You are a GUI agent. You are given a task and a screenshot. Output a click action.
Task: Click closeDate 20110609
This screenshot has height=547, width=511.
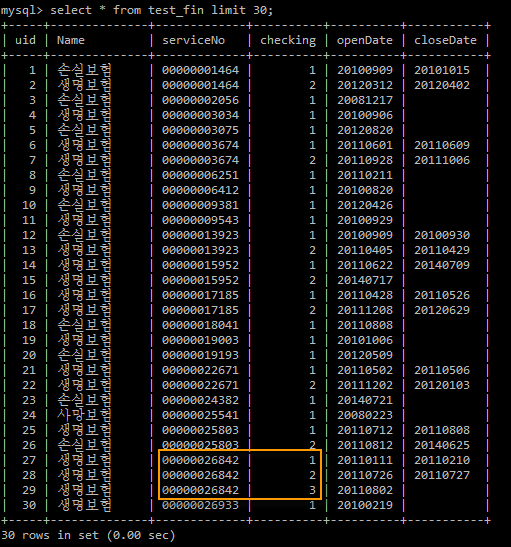442,145
